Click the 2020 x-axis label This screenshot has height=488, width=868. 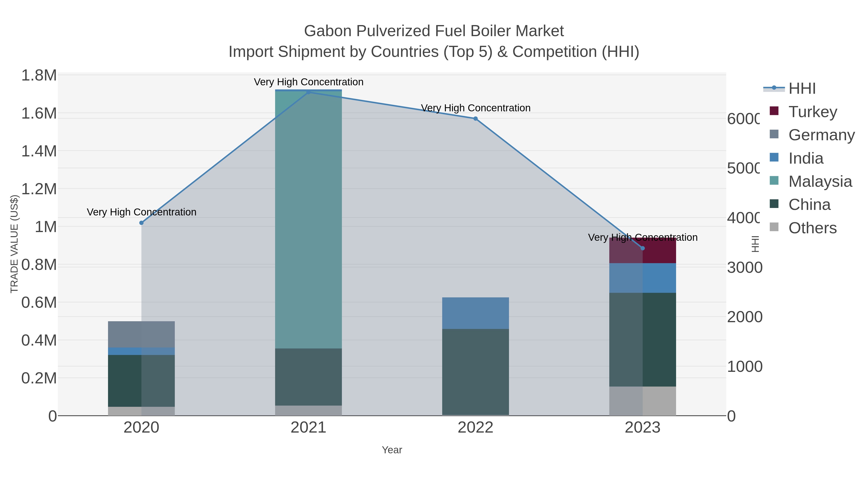(x=142, y=428)
